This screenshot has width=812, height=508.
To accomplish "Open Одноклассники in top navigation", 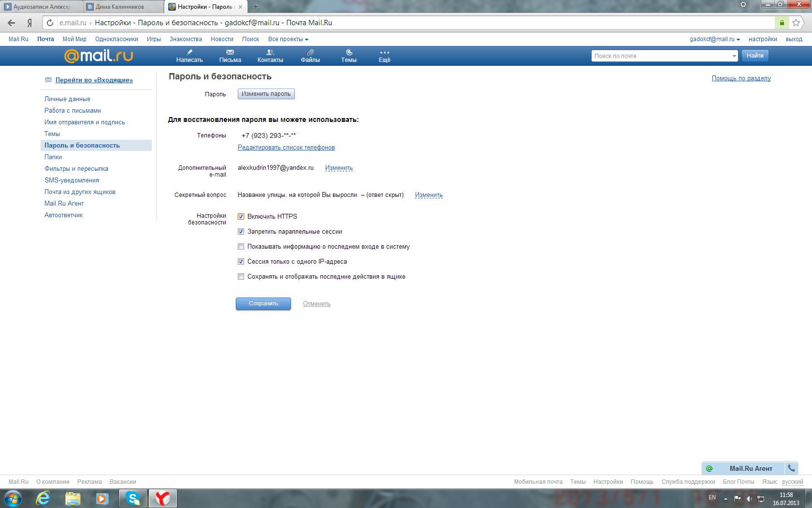I will (x=116, y=39).
